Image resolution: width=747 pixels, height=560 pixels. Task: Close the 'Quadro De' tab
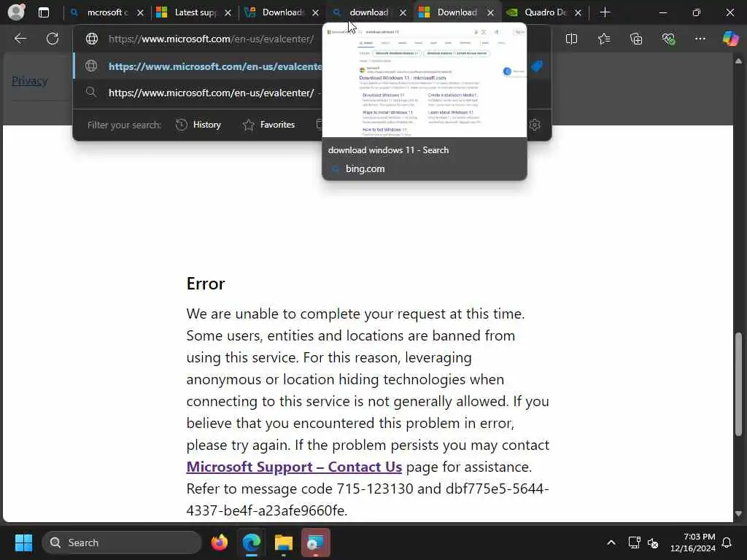[578, 13]
